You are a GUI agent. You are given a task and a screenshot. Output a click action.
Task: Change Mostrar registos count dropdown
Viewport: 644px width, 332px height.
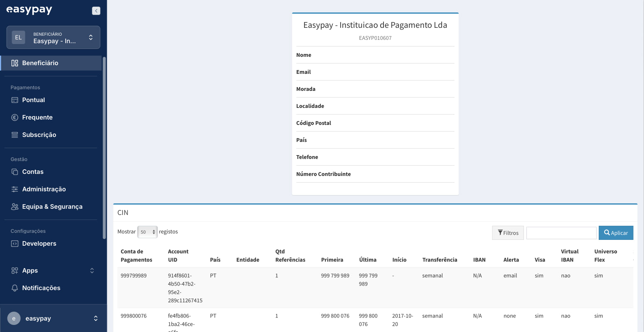147,232
